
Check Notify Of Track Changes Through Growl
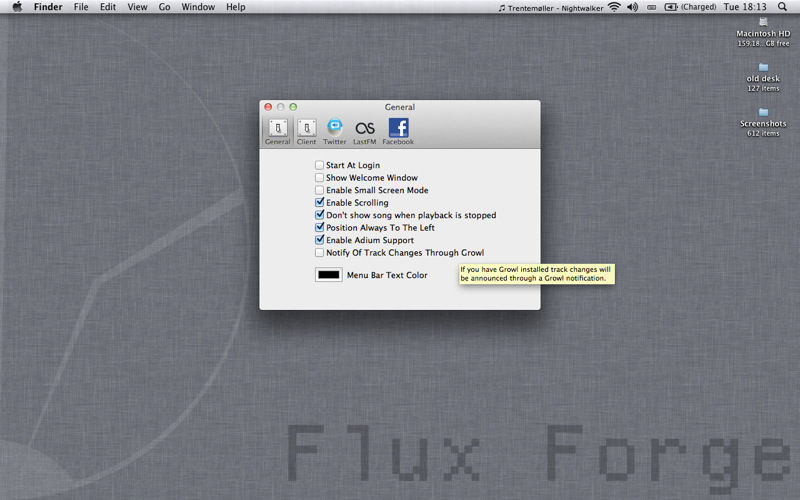[x=319, y=253]
